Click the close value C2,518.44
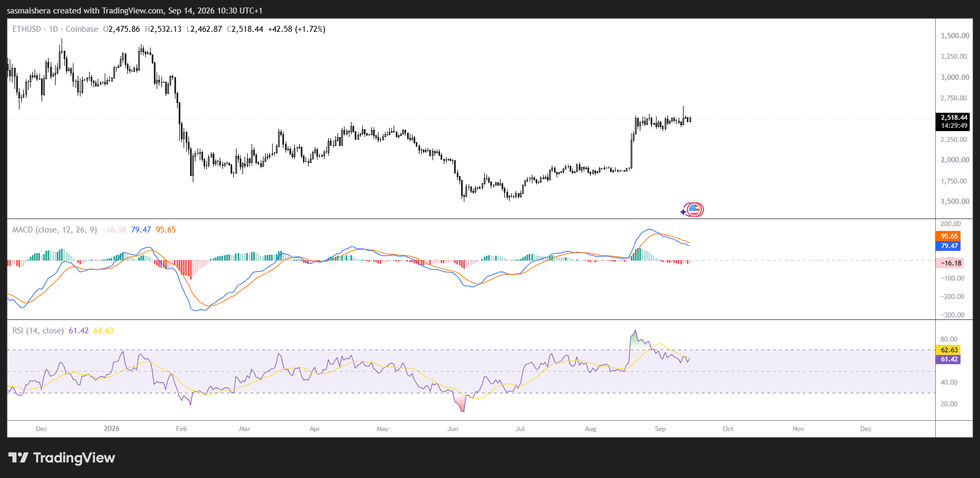The image size is (980, 478). (245, 29)
